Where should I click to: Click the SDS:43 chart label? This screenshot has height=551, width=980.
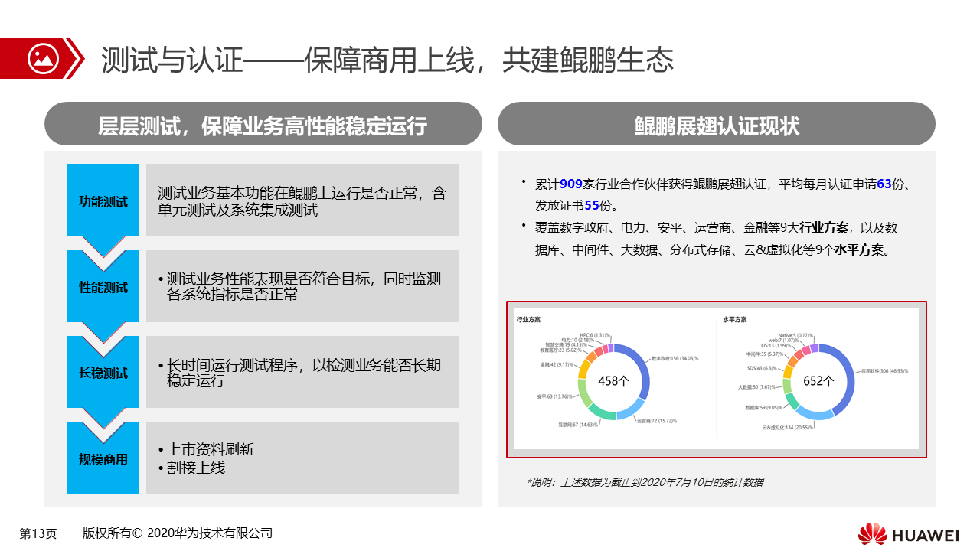tap(762, 368)
